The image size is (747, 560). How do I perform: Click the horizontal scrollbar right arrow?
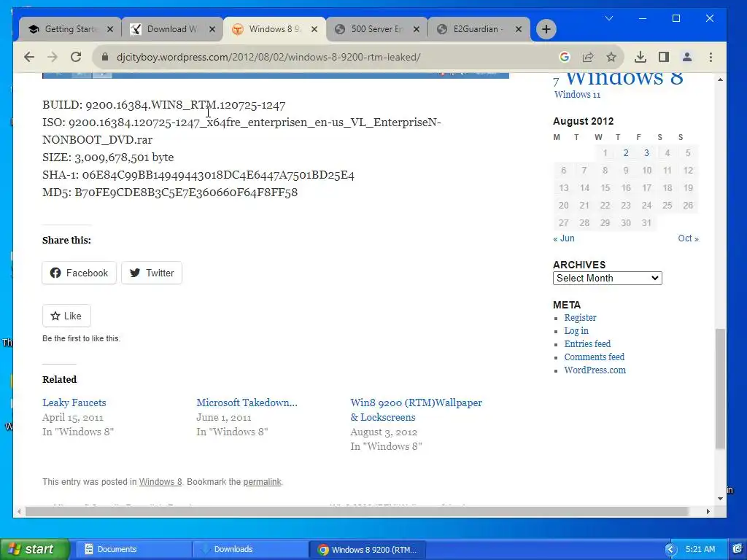(x=708, y=511)
